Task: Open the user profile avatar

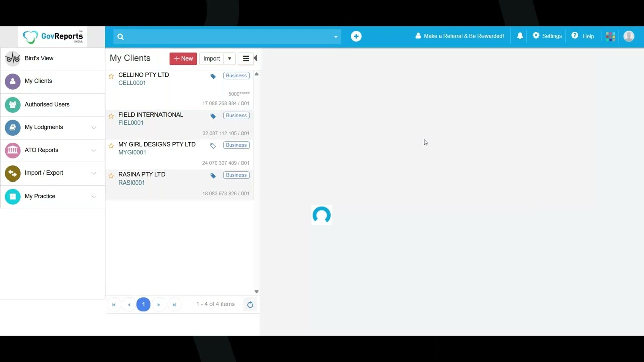Action: [629, 36]
